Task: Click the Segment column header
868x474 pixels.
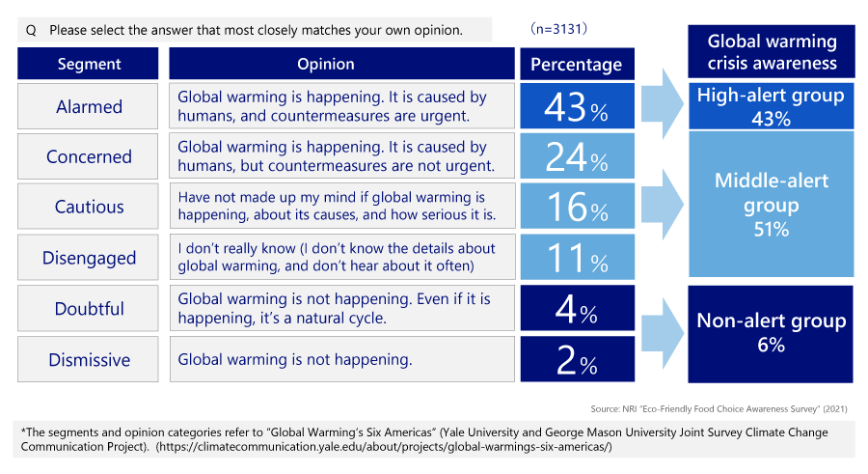Action: coord(89,64)
